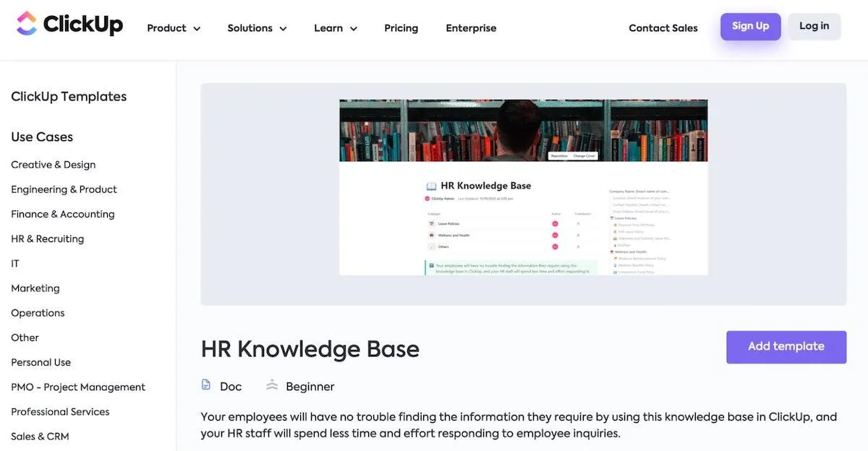
Task: Click the ClickUp logo icon
Action: pos(27,23)
